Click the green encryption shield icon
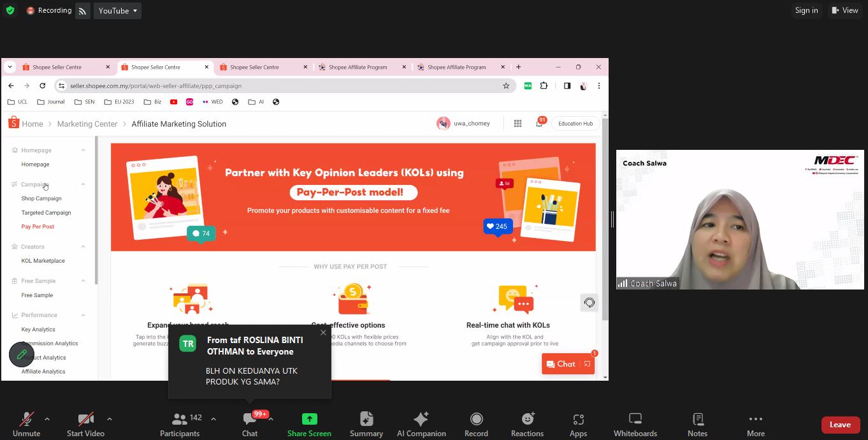Screen dimensions: 868x440 coord(10,10)
